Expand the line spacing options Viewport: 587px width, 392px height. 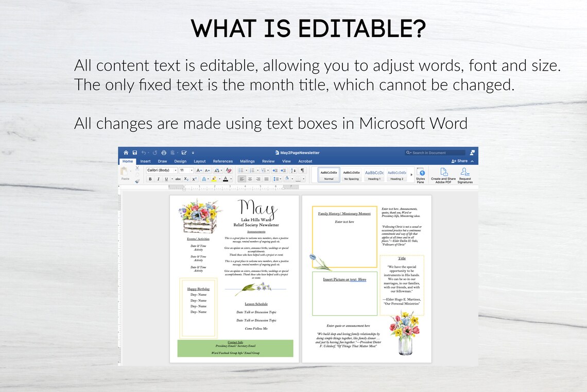(280, 179)
